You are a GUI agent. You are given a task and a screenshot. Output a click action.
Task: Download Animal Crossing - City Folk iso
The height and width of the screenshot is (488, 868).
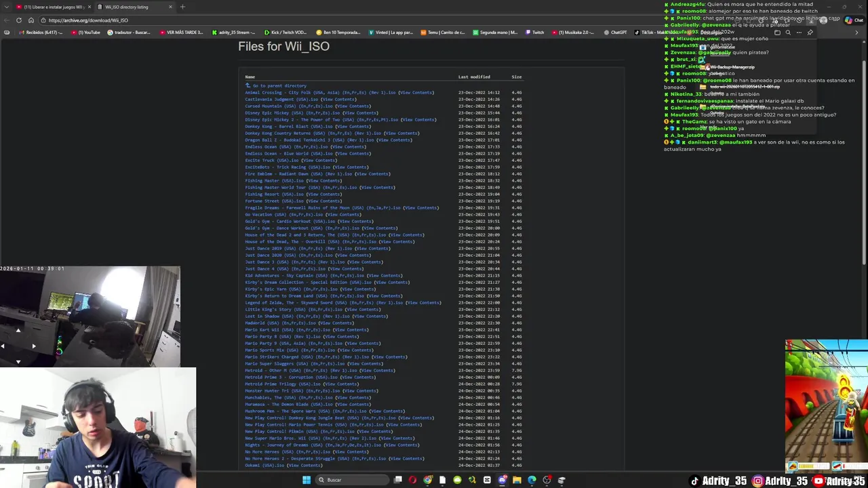tap(320, 93)
